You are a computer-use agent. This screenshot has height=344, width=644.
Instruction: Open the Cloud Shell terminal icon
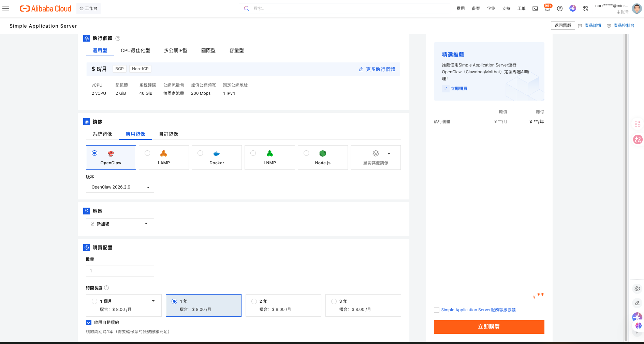click(535, 9)
